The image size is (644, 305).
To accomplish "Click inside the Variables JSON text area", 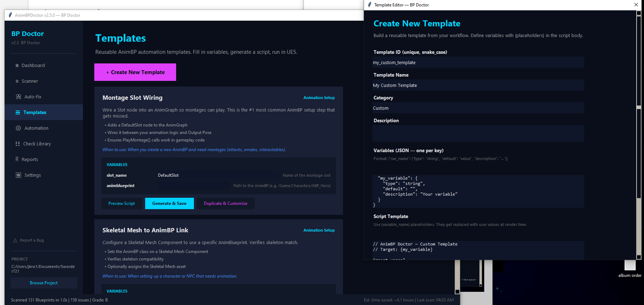I will [x=478, y=191].
